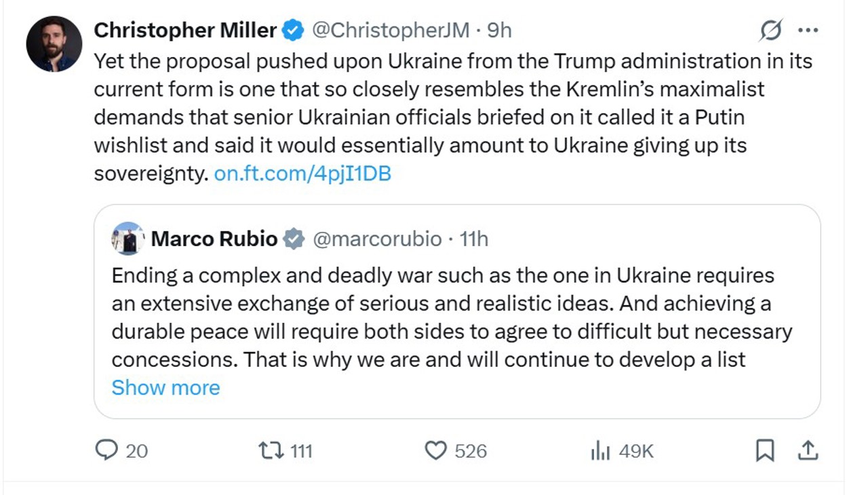Click Marco Rubio's small avatar
Screen dimensions: 868x495
pyautogui.click(x=128, y=239)
